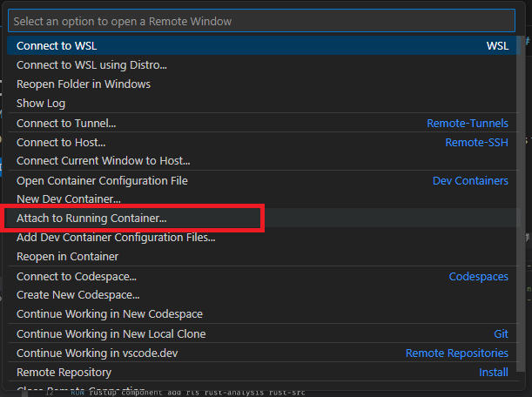Click the Remote-Tunnels group label
Viewport: 532px width, 397px height.
[x=468, y=123]
